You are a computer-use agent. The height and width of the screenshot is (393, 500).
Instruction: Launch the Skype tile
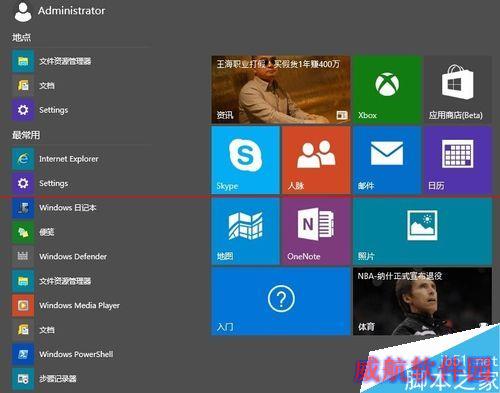245,160
